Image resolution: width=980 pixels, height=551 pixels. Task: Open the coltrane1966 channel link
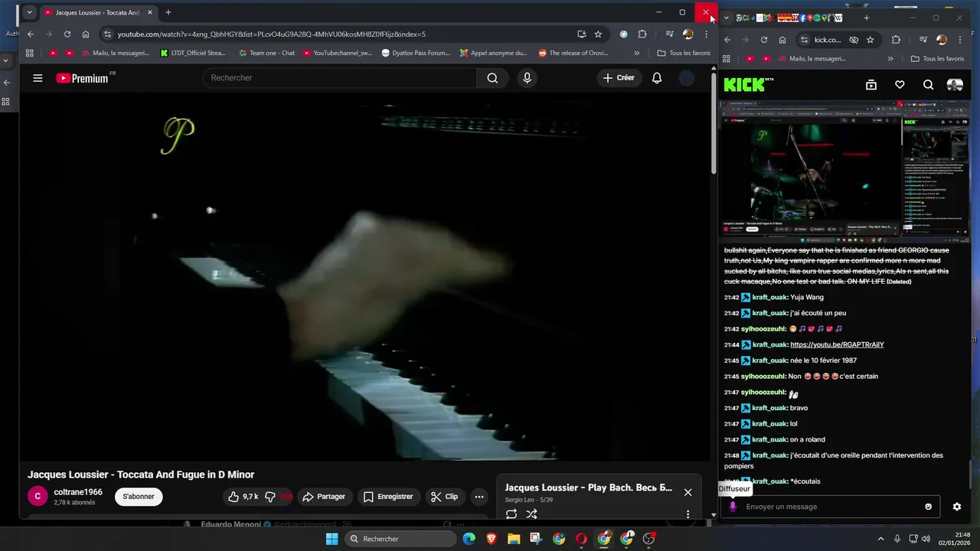78,492
